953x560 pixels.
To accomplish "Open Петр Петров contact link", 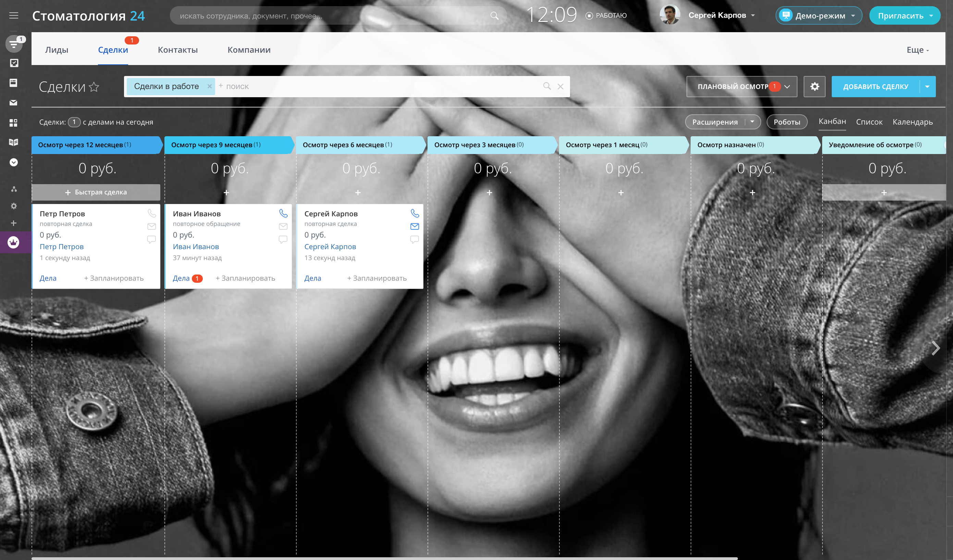I will click(62, 246).
